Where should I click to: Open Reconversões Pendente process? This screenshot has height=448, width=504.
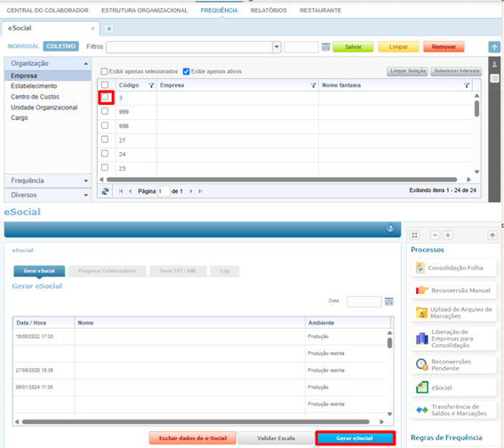[453, 364]
